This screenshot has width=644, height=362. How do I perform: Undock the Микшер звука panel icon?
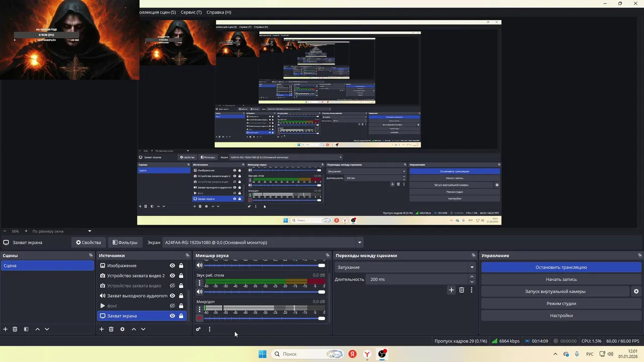pos(328,255)
